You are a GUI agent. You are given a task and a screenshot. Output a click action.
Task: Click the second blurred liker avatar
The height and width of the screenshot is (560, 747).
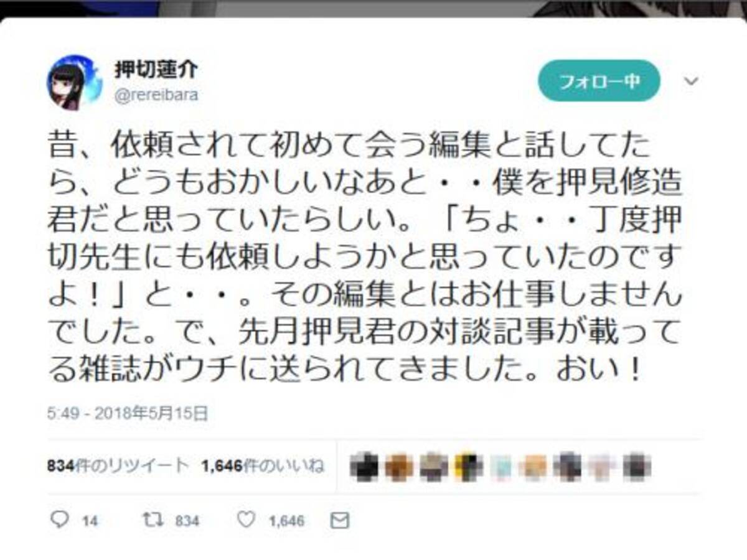[x=398, y=466]
